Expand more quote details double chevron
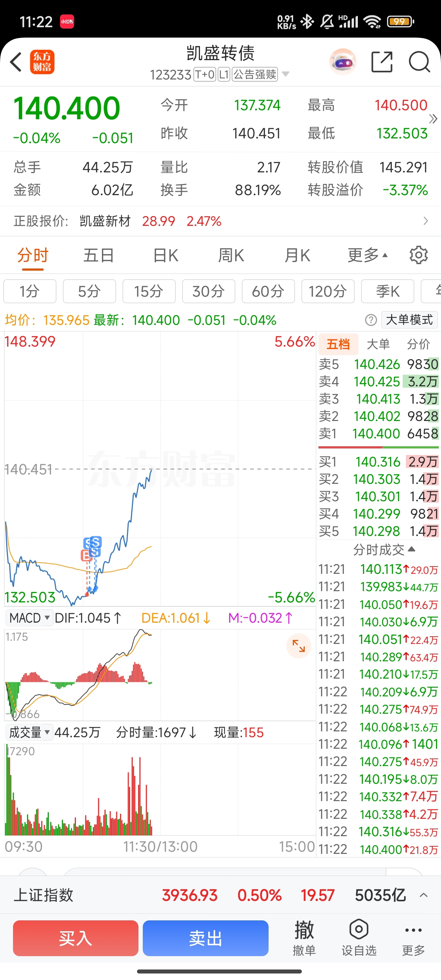This screenshot has height=980, width=441. point(433,119)
